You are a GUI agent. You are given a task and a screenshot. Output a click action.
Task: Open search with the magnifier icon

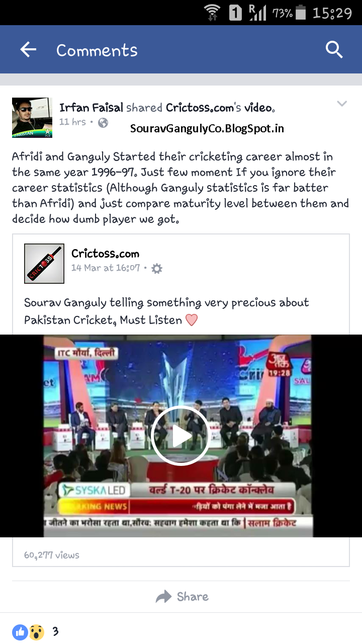tap(334, 49)
